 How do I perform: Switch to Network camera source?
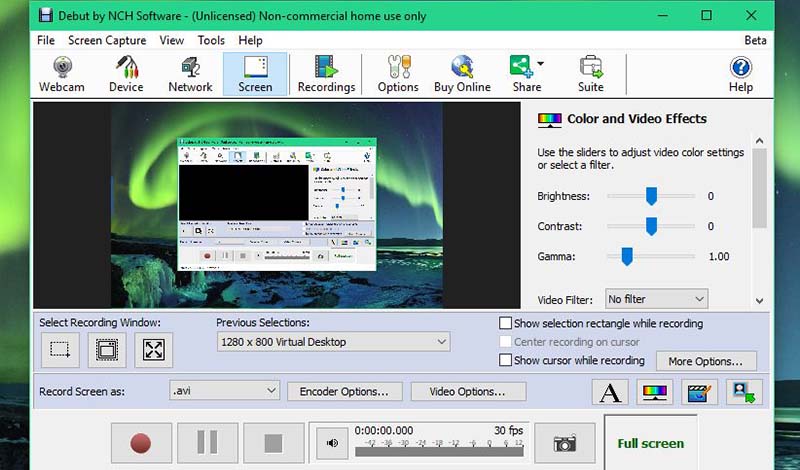click(x=190, y=74)
